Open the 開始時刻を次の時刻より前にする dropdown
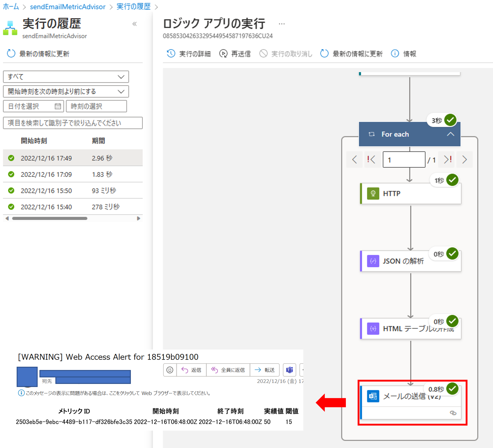The width and height of the screenshot is (493, 448). [x=66, y=91]
